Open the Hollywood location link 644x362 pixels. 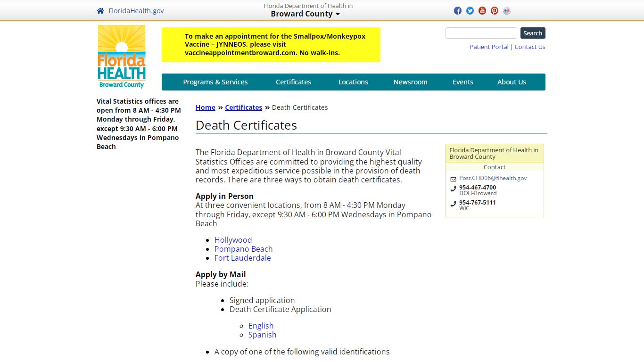click(x=233, y=240)
